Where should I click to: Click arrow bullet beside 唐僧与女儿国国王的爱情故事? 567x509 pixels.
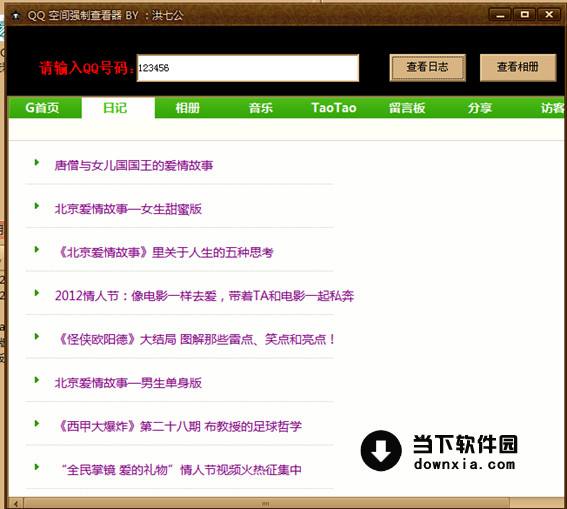(x=37, y=162)
